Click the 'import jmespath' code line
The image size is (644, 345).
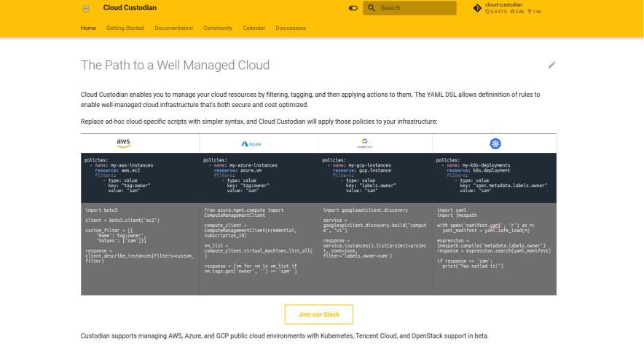457,215
